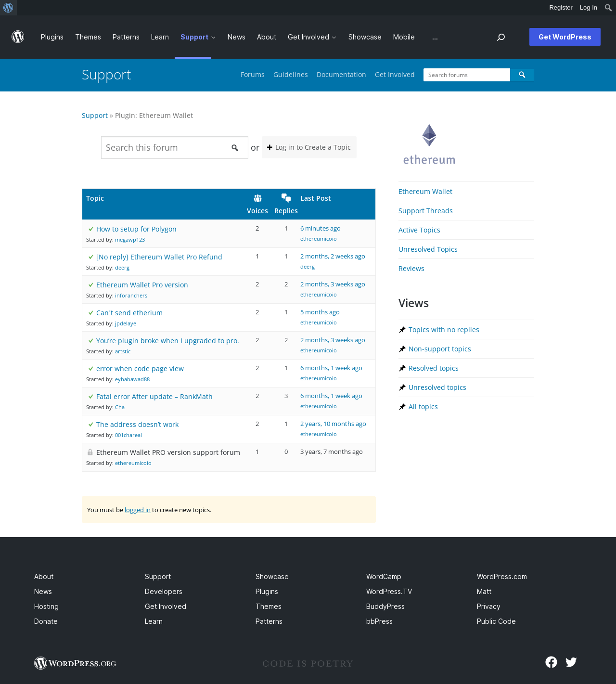
Task: Click Log in to Create a Topic button
Action: (x=309, y=147)
